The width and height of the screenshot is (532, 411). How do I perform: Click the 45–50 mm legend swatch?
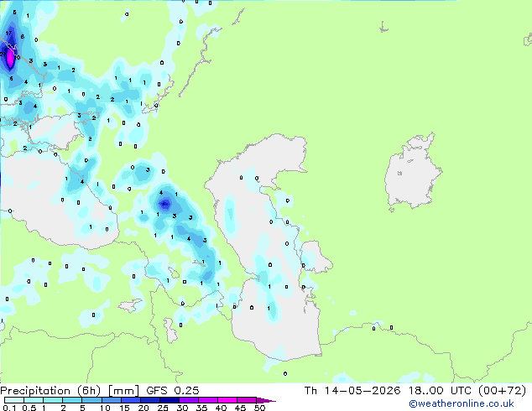(247, 400)
